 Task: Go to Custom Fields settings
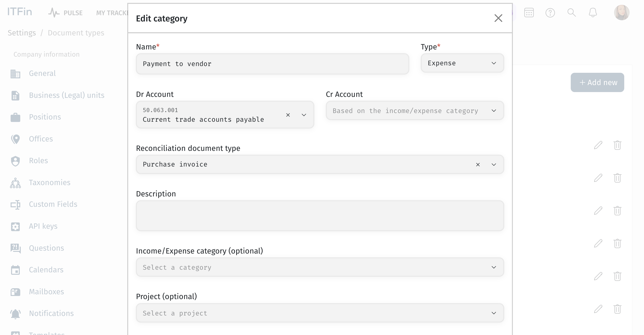53,204
